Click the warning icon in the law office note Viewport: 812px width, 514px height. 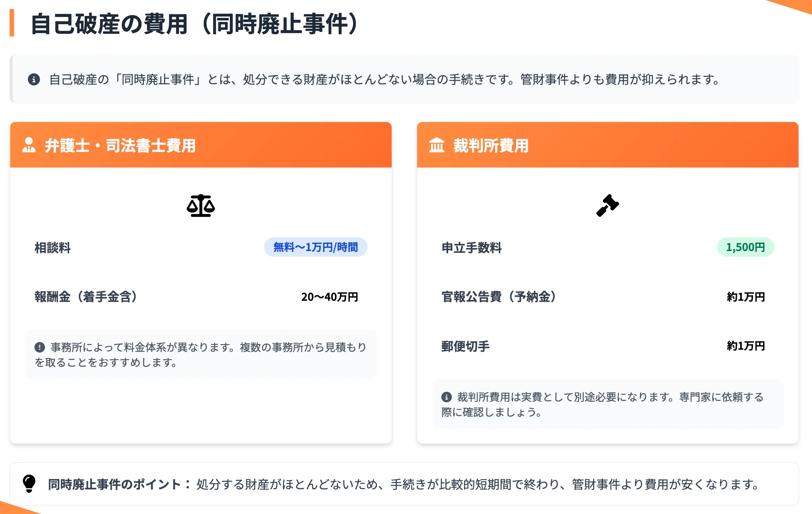pos(39,347)
